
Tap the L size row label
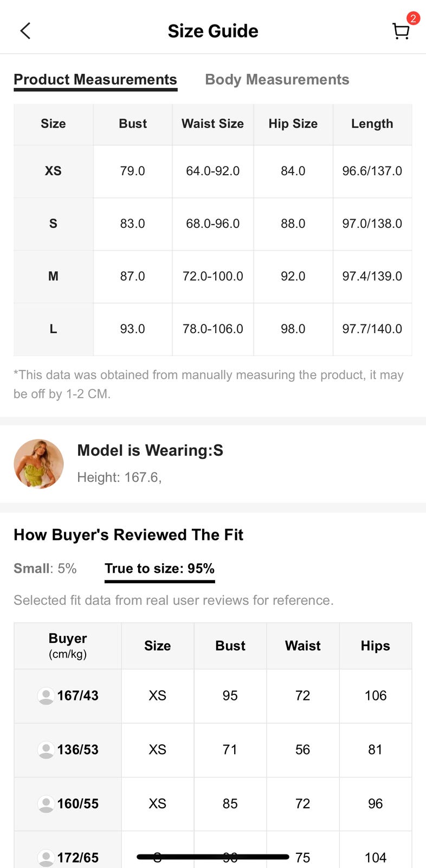coord(53,329)
